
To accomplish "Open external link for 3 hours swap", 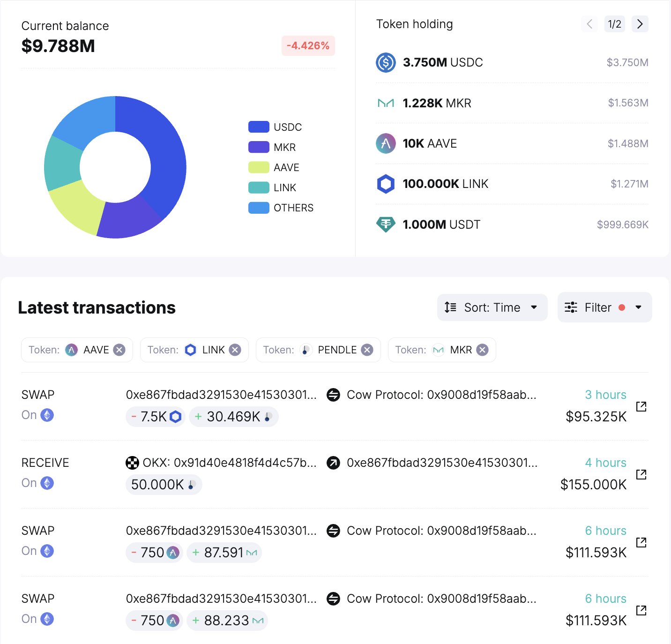I will click(641, 406).
